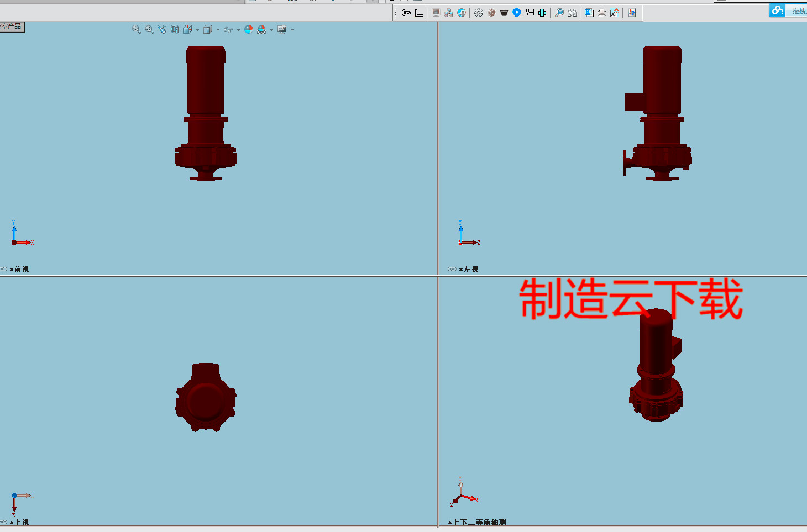Click the L-shaped structural profile icon

[419, 13]
